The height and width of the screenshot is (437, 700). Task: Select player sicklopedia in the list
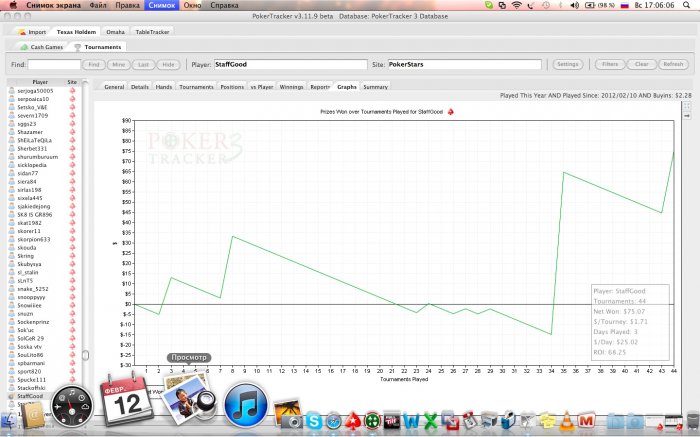coord(32,165)
